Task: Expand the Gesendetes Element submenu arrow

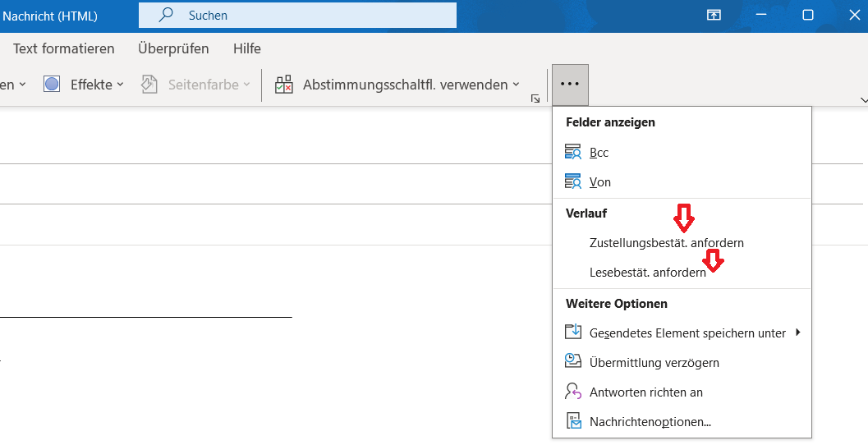Action: coord(797,333)
